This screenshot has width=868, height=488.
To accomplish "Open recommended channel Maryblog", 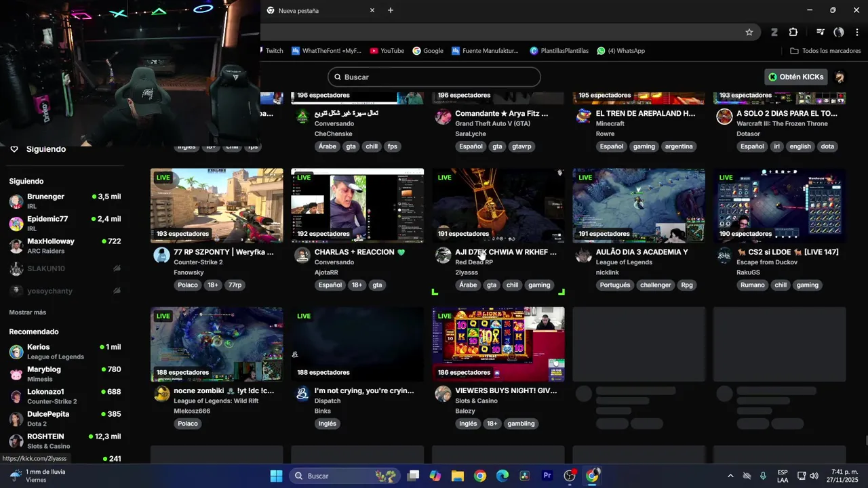I will tap(65, 373).
